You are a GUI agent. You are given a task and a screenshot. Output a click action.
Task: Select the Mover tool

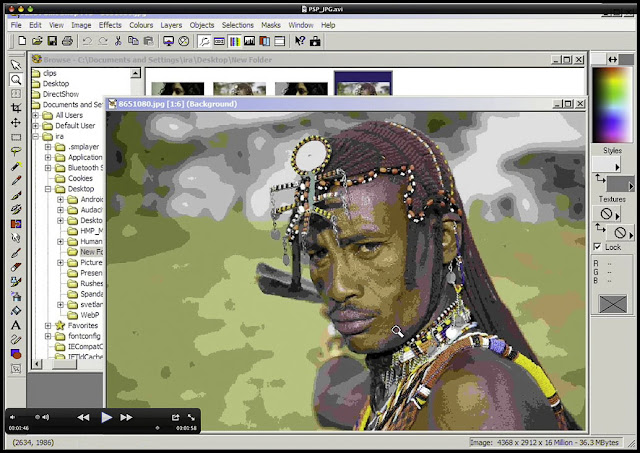[16, 122]
